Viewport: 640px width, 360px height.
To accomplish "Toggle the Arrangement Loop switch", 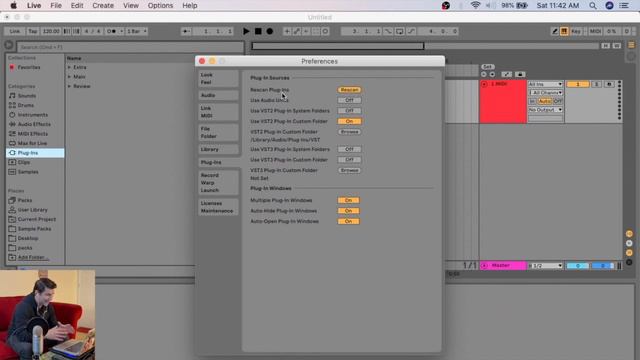I will point(400,31).
